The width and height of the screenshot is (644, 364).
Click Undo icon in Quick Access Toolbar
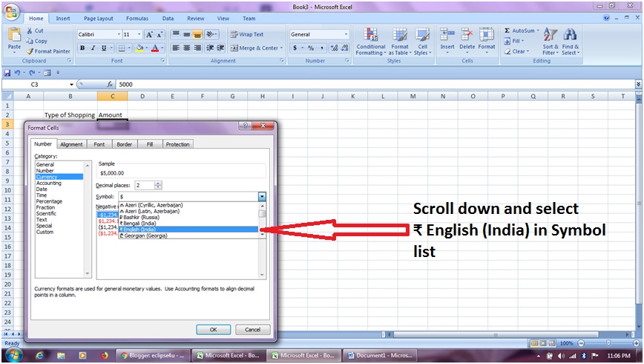[x=17, y=73]
